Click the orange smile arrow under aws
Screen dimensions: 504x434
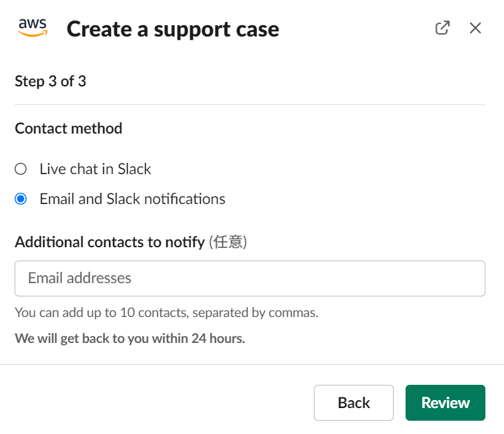[x=33, y=33]
